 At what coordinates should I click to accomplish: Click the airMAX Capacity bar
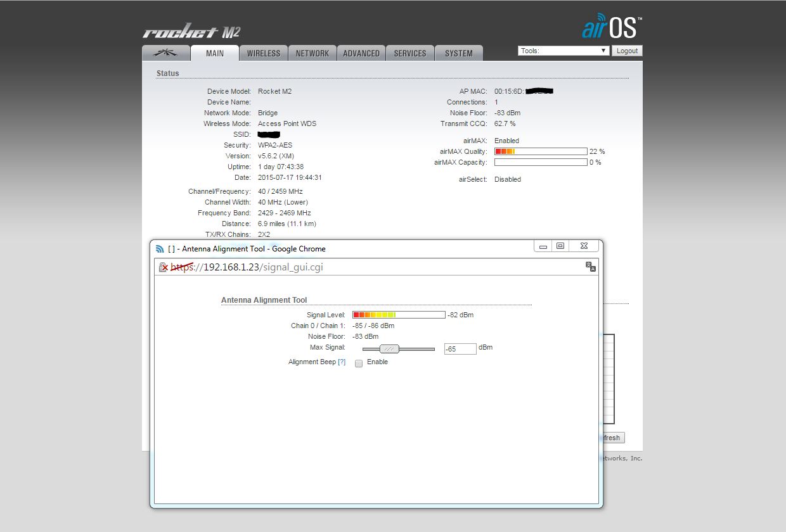point(541,162)
